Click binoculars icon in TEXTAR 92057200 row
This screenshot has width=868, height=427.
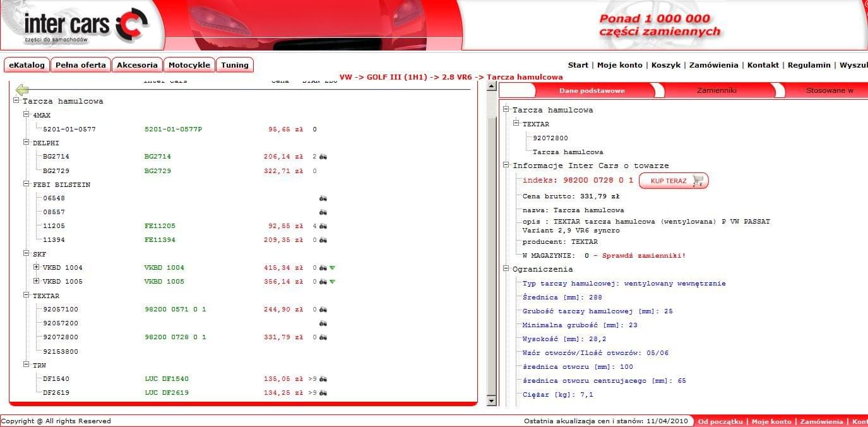coord(323,323)
